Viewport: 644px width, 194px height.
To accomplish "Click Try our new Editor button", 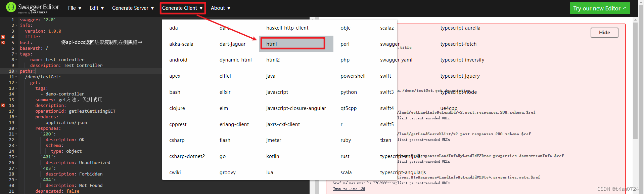I will tap(600, 8).
